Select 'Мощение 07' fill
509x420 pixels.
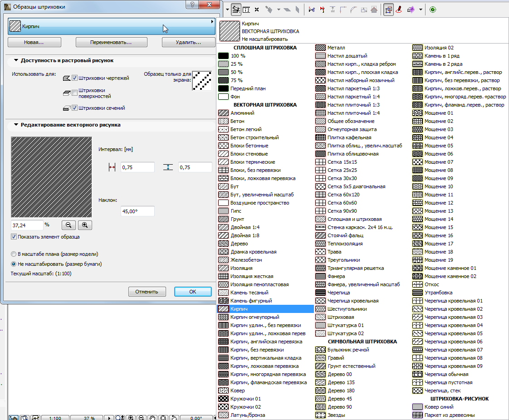coord(460,162)
